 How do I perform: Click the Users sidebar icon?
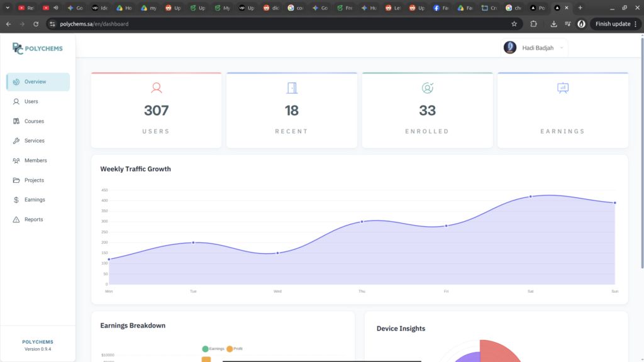click(16, 101)
